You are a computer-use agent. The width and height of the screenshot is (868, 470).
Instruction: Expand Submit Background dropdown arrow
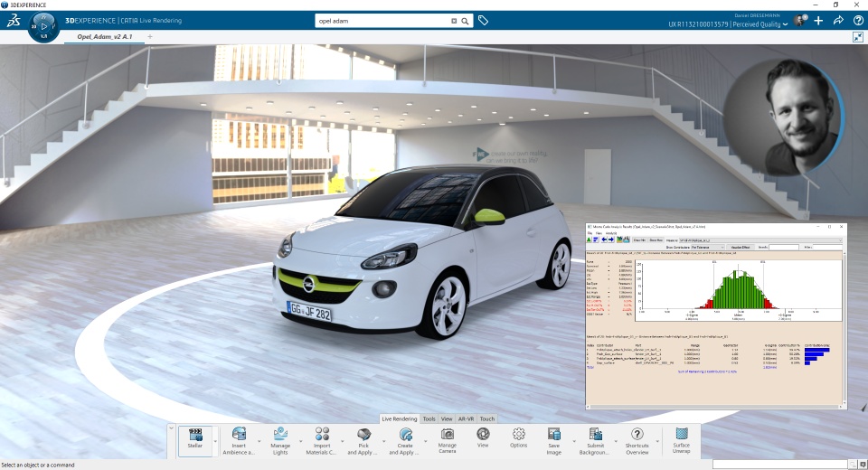point(616,441)
